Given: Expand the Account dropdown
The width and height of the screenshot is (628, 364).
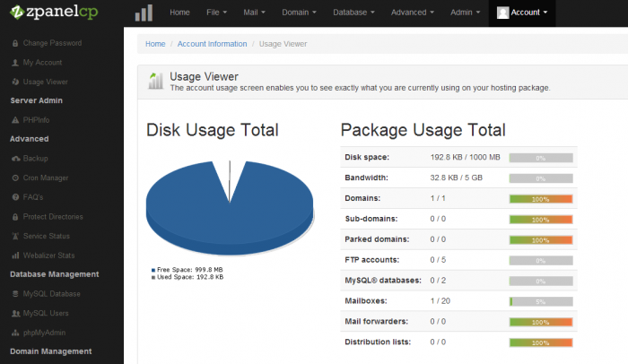Looking at the screenshot, I should (x=522, y=13).
